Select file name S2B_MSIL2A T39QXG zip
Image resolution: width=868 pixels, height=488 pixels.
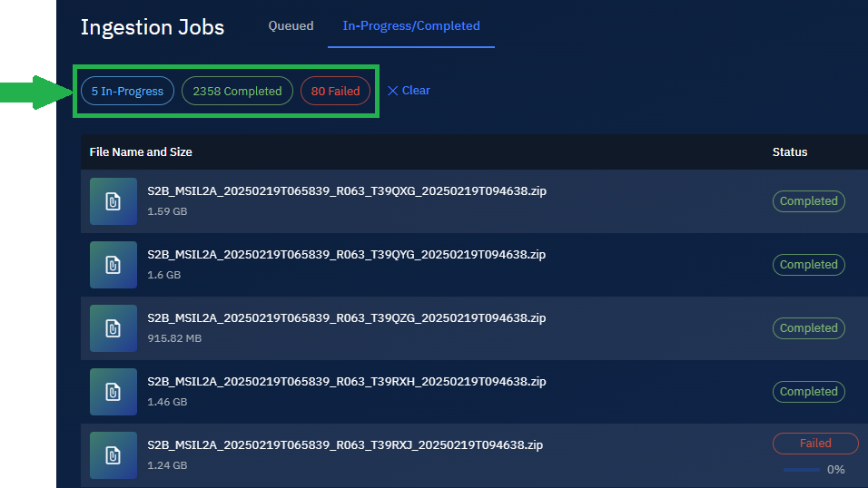click(x=347, y=190)
